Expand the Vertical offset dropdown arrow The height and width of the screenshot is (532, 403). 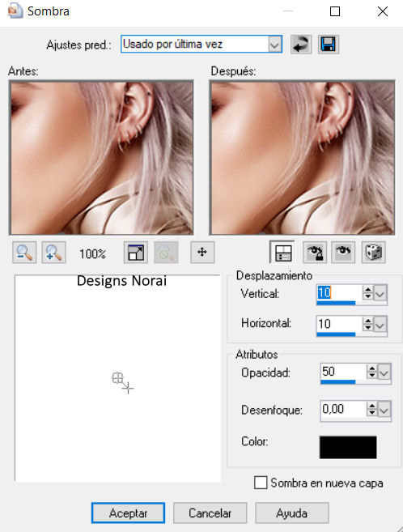click(380, 293)
